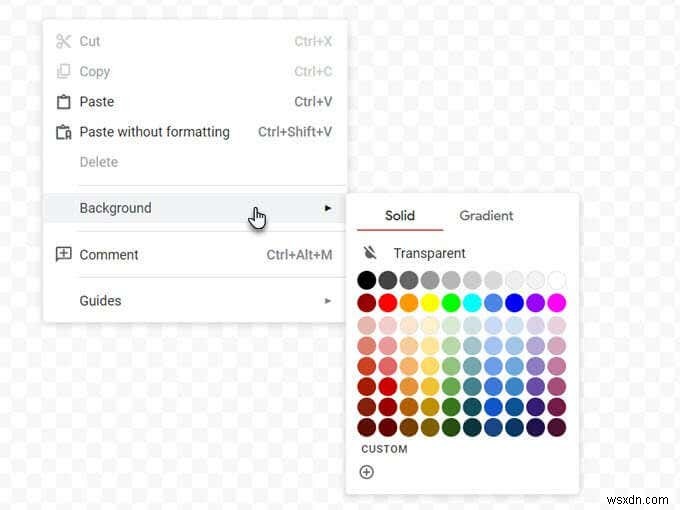The image size is (680, 510).
Task: Click the Comment plus-bubble icon
Action: 63,254
